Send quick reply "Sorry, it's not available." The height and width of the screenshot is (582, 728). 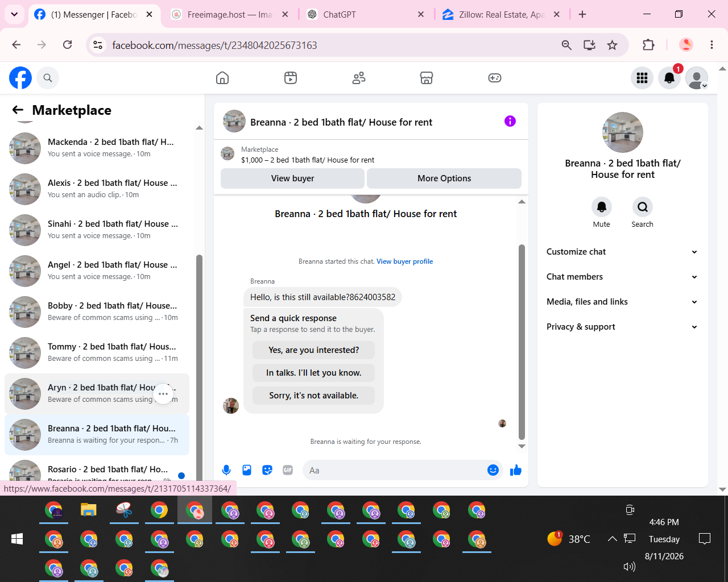tap(314, 396)
